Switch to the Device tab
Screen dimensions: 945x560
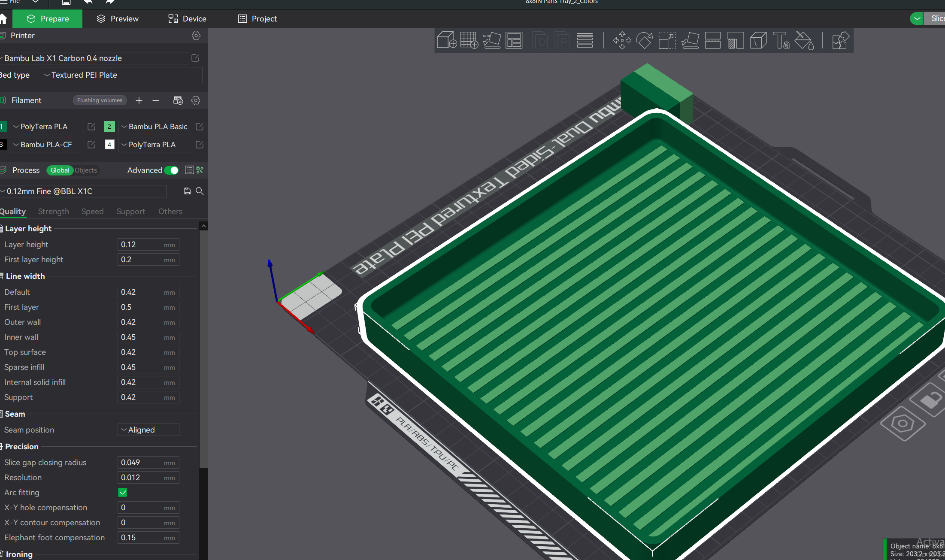187,19
